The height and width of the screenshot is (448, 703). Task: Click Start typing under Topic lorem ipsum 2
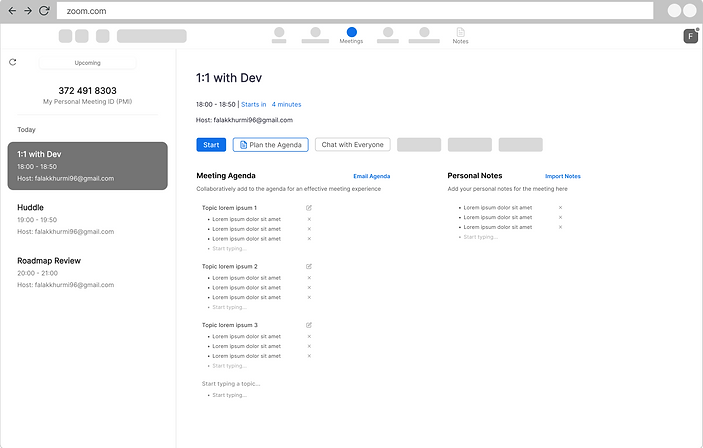pyautogui.click(x=229, y=307)
